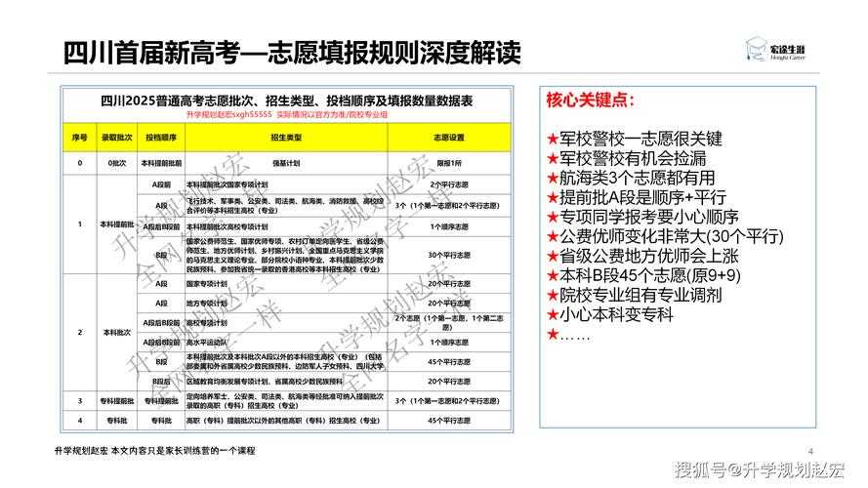
Task: Click the bullet 专项同学报考要小心顺序
Action: tap(642, 217)
